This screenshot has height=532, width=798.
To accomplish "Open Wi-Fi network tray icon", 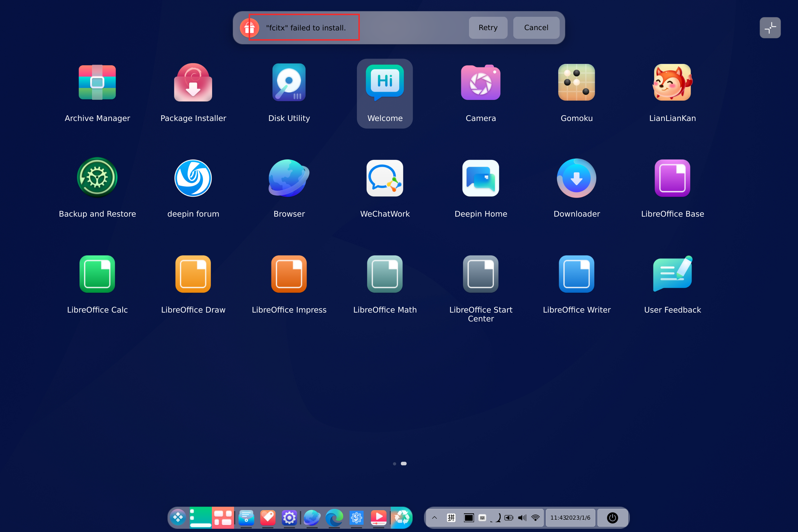I will click(x=535, y=518).
